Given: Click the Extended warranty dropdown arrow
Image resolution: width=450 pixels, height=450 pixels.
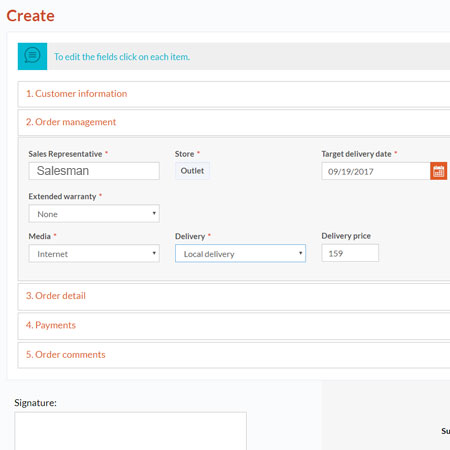Looking at the screenshot, I should click(x=154, y=213).
